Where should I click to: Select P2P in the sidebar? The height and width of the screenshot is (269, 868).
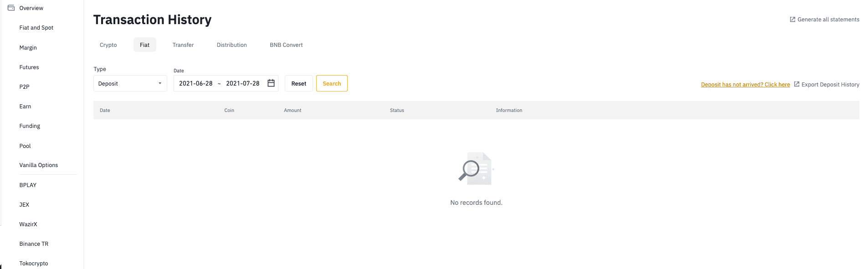pyautogui.click(x=25, y=86)
